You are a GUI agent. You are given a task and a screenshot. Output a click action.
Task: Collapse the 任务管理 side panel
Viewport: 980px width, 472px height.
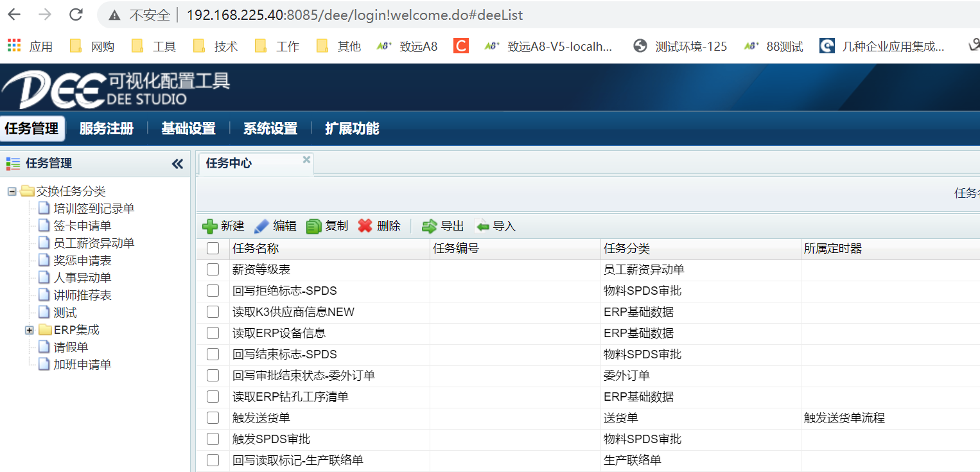click(177, 164)
